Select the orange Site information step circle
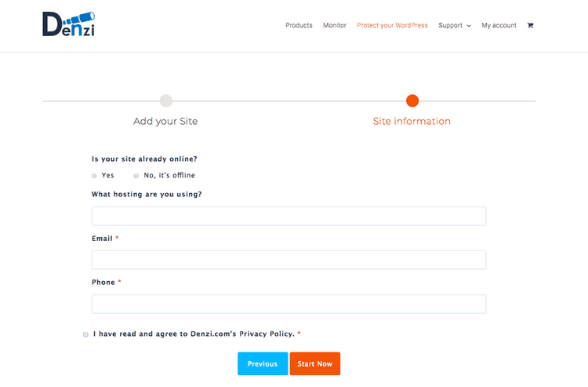 [412, 100]
